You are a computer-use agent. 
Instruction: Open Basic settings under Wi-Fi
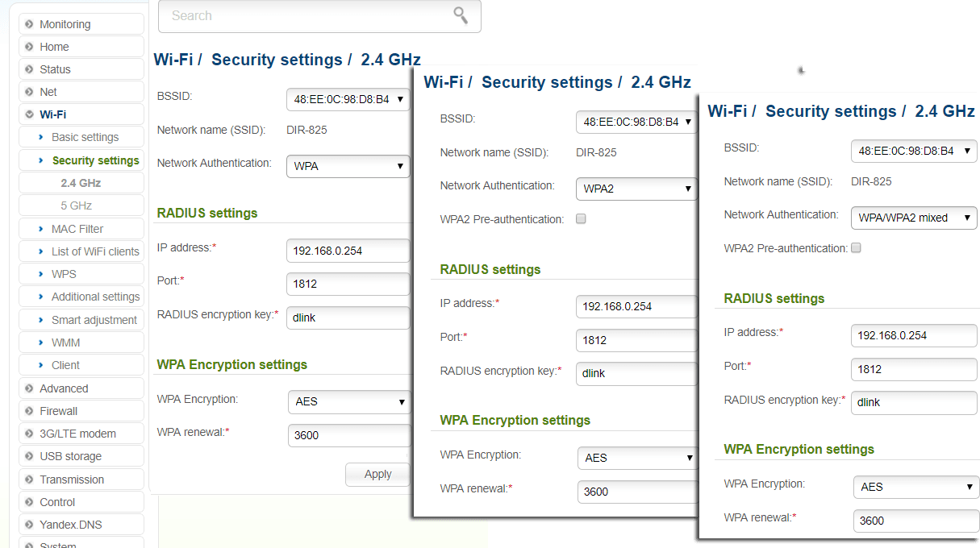85,137
